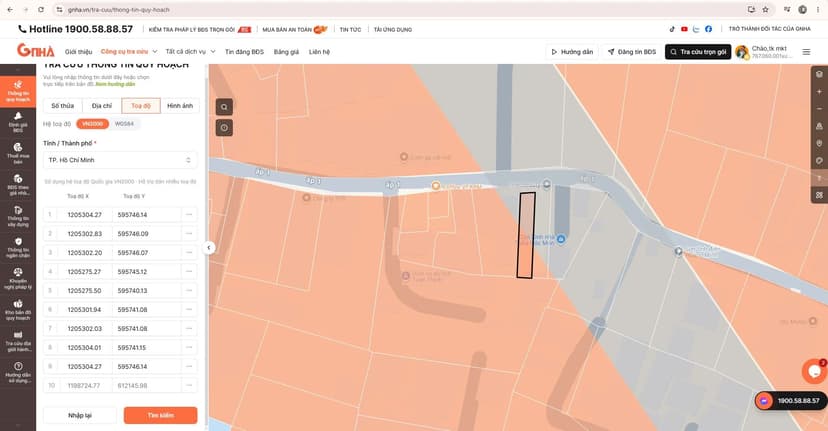
Task: Click the first Toạ độ X input field
Action: tap(85, 215)
